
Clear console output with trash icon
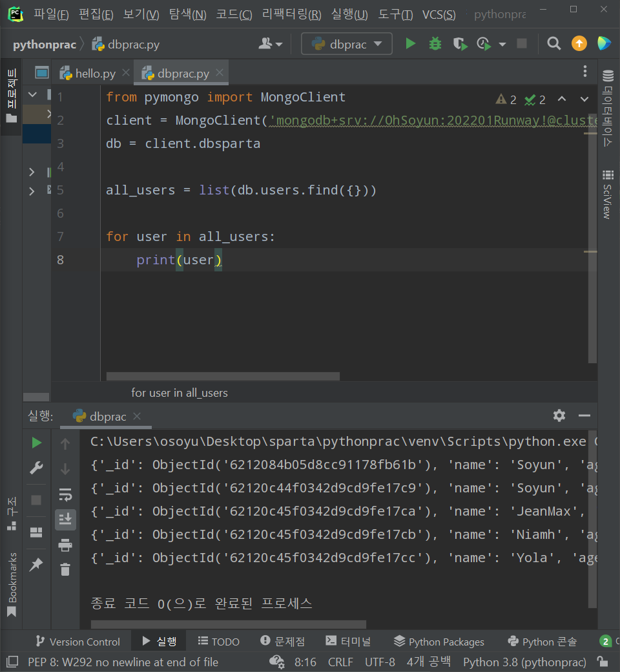pyautogui.click(x=65, y=569)
